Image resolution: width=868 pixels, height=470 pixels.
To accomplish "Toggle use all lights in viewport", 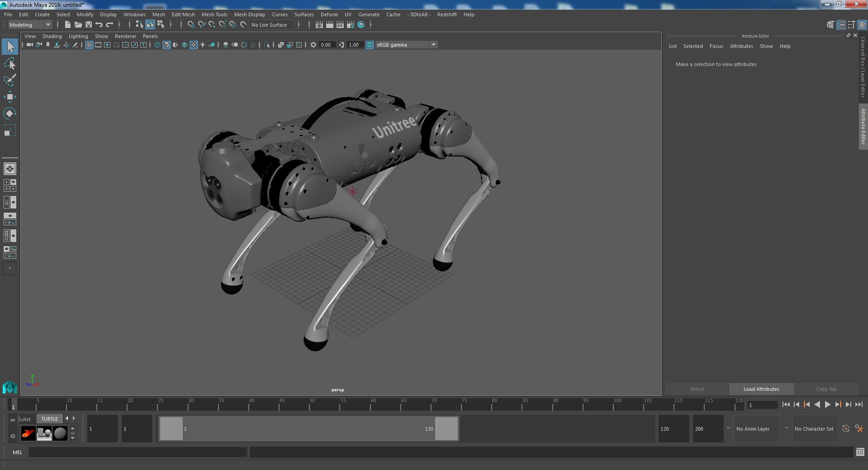I will [203, 45].
